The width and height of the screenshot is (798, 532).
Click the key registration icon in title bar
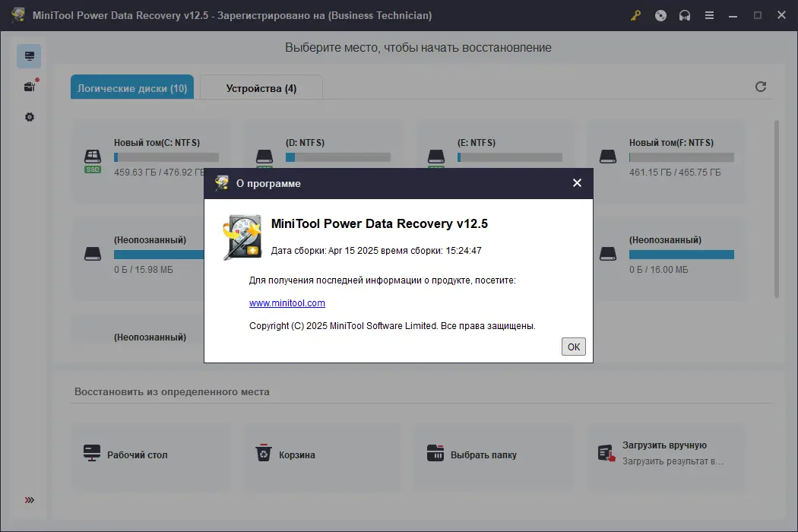point(635,15)
